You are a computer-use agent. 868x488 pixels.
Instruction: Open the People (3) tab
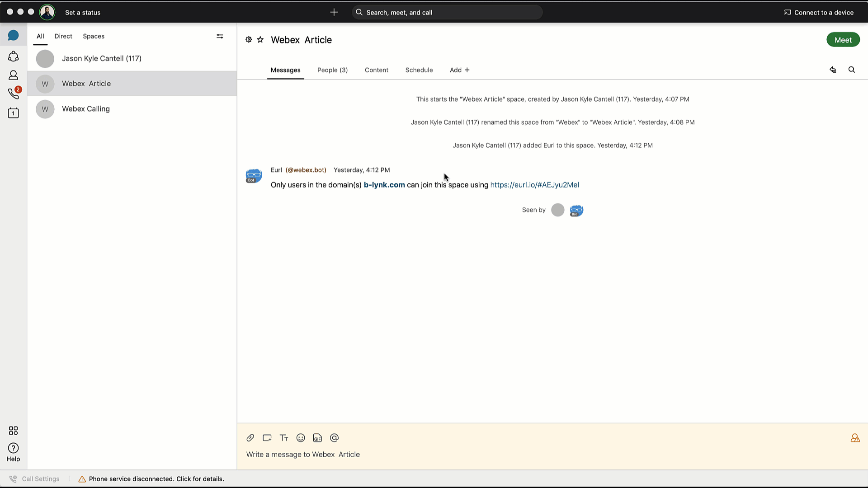333,70
